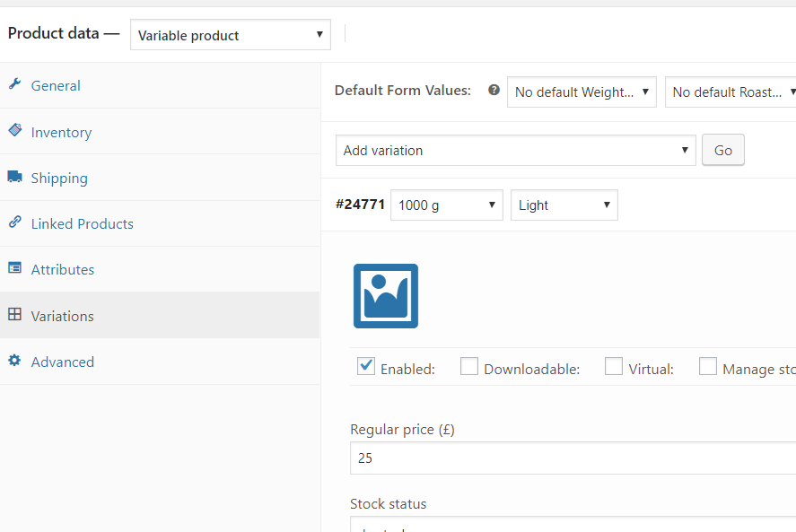The height and width of the screenshot is (532, 796).
Task: Click the Shipping truck icon
Action: (x=14, y=178)
